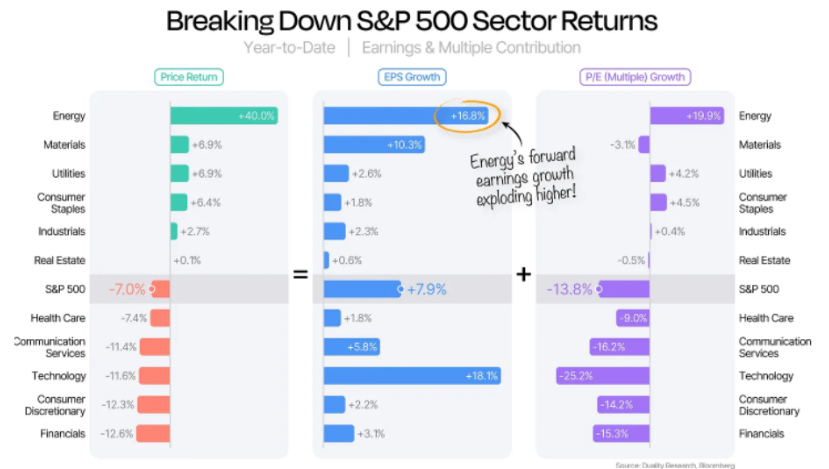Click the green Energy +40.0% price return bar
The image size is (829, 469).
[223, 116]
